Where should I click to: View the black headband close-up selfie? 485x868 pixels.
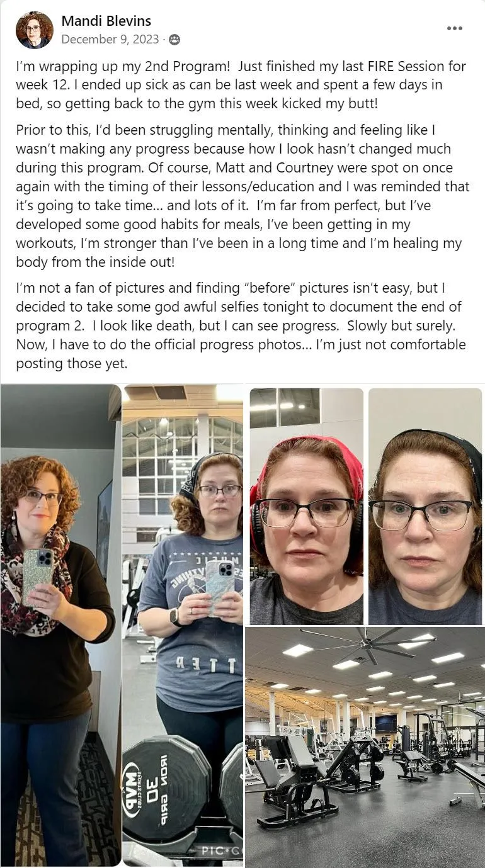click(425, 506)
